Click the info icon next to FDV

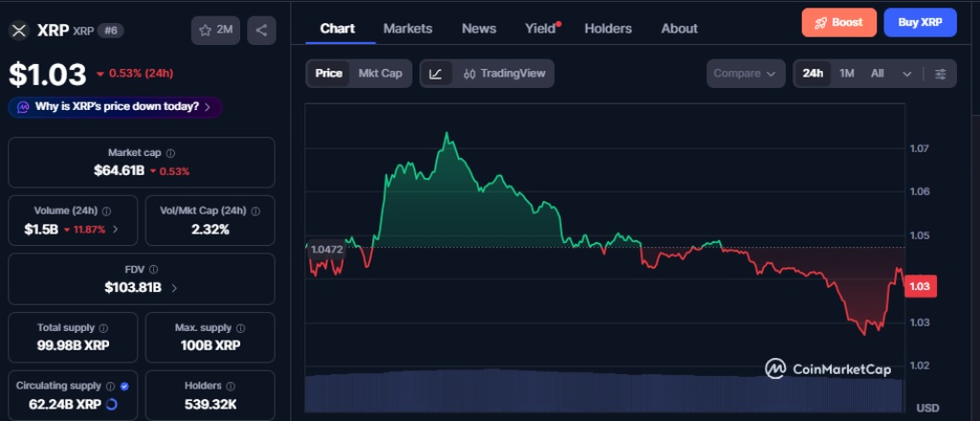coord(153,270)
